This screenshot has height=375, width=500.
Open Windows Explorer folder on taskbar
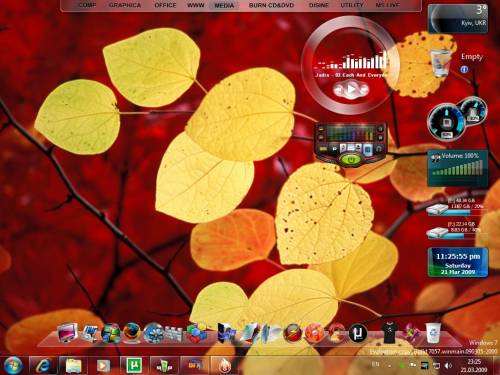73,366
